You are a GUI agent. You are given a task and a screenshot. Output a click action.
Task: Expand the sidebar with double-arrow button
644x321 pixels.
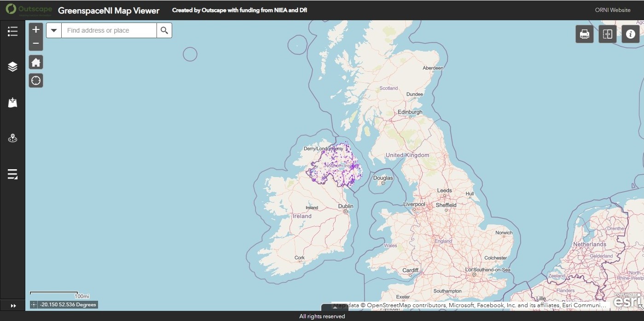13,305
